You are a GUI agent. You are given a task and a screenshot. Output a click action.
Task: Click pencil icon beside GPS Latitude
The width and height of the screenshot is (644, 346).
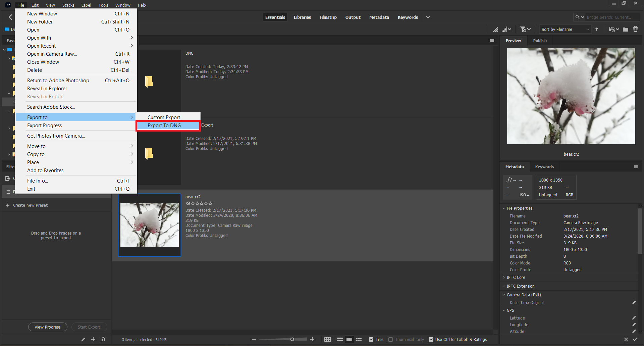[634, 318]
